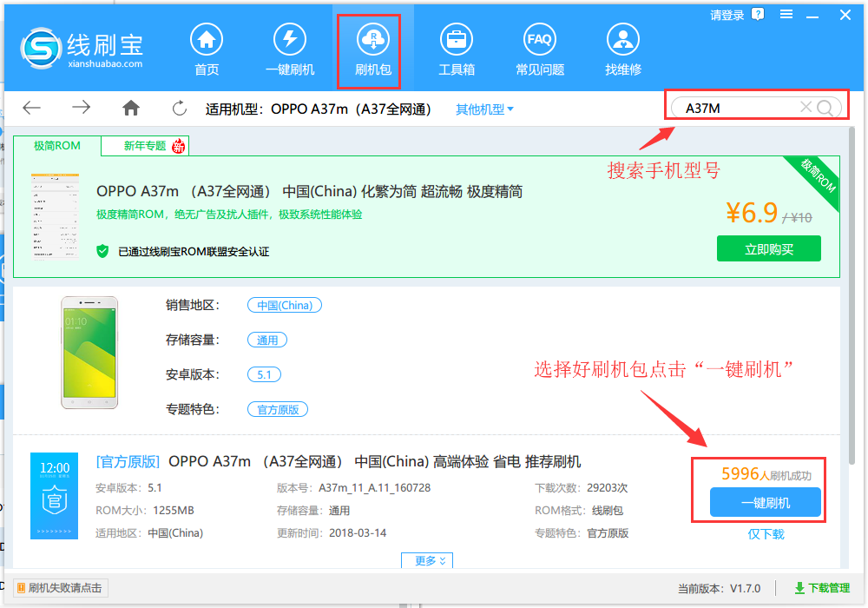The width and height of the screenshot is (868, 608).
Task: Click the vertical scrollbar on the right
Action: coord(852,295)
